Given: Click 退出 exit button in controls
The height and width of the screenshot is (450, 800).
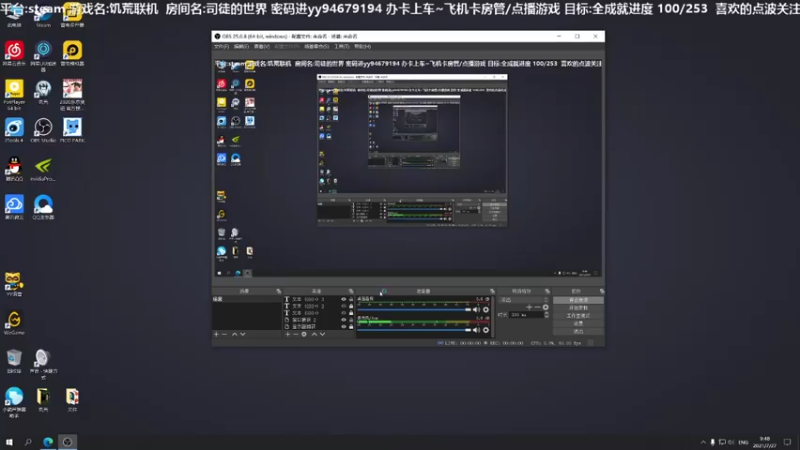Looking at the screenshot, I should pyautogui.click(x=578, y=331).
